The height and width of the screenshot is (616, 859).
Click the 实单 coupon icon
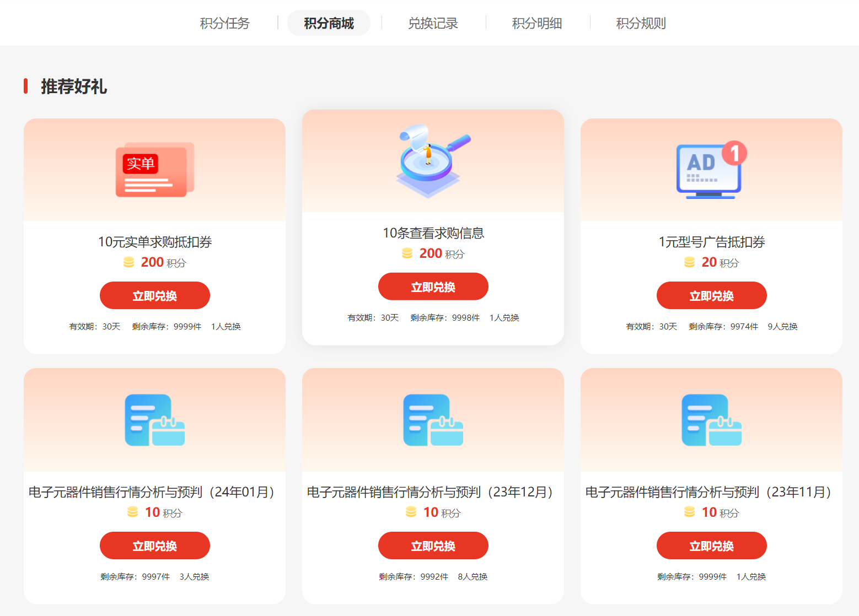154,170
